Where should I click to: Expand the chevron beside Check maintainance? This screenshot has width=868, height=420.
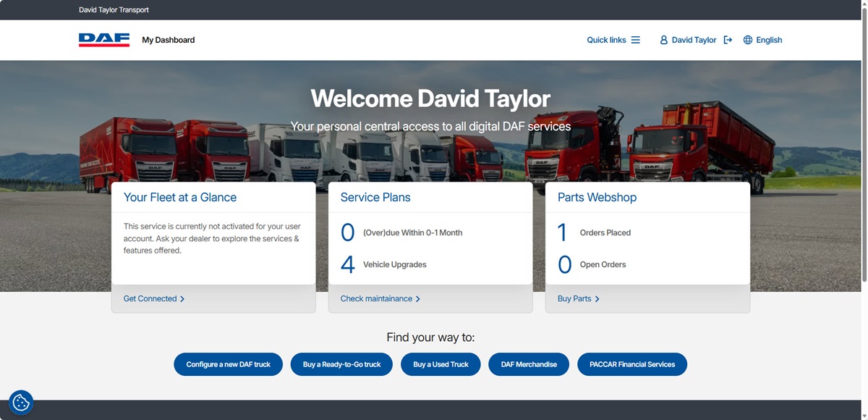point(418,298)
